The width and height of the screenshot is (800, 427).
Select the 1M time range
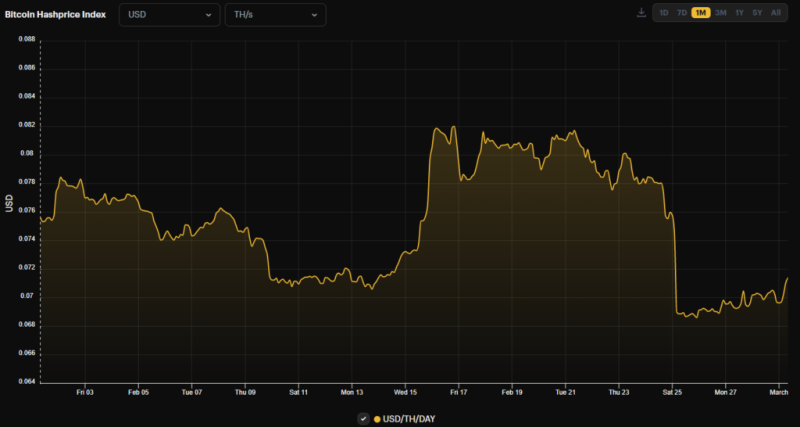(701, 13)
